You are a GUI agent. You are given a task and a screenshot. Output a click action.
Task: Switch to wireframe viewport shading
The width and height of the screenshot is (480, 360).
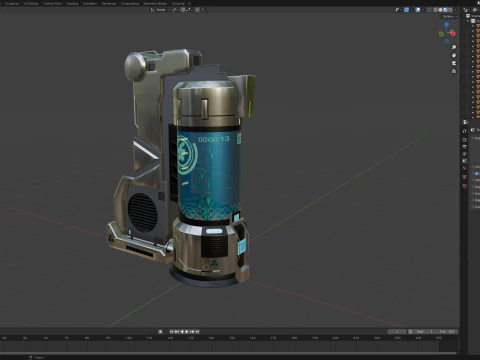tap(436, 10)
